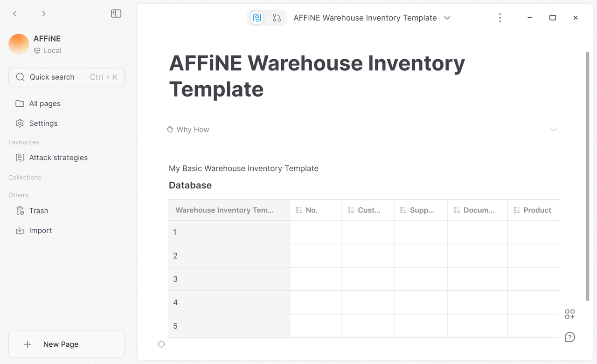This screenshot has width=597, height=364.
Task: Click the multi-select icon in Docum... header
Action: click(457, 210)
